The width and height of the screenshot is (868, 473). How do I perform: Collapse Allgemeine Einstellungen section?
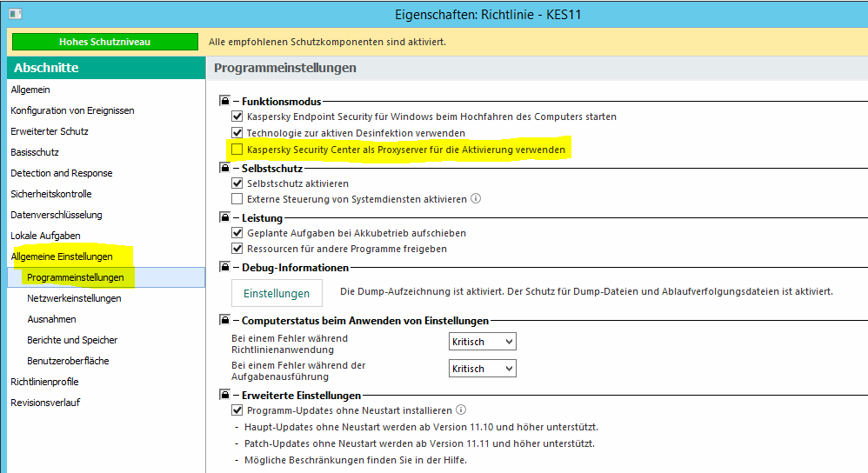[x=62, y=256]
